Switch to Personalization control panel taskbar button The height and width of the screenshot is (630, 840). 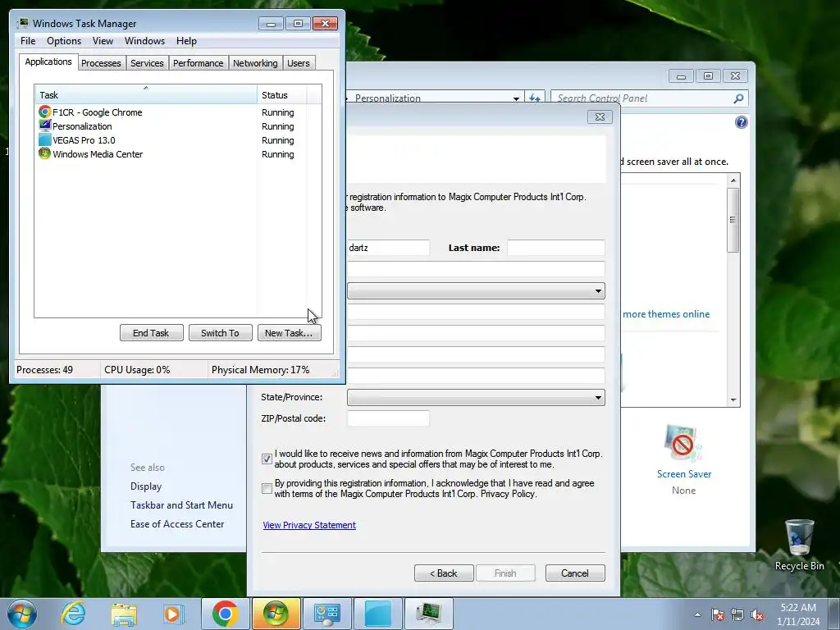tap(326, 614)
